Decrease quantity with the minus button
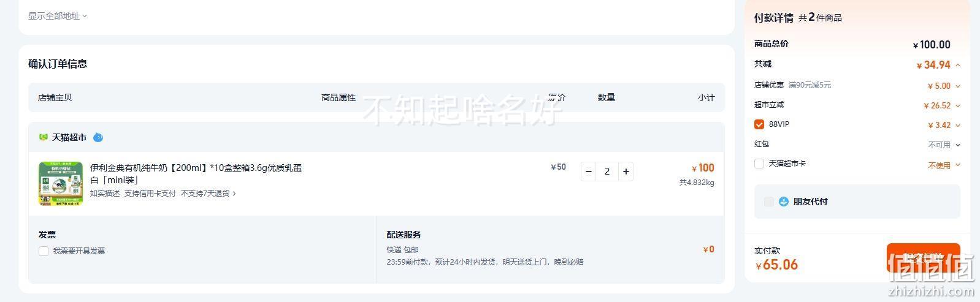This screenshot has height=302, width=980. click(589, 172)
